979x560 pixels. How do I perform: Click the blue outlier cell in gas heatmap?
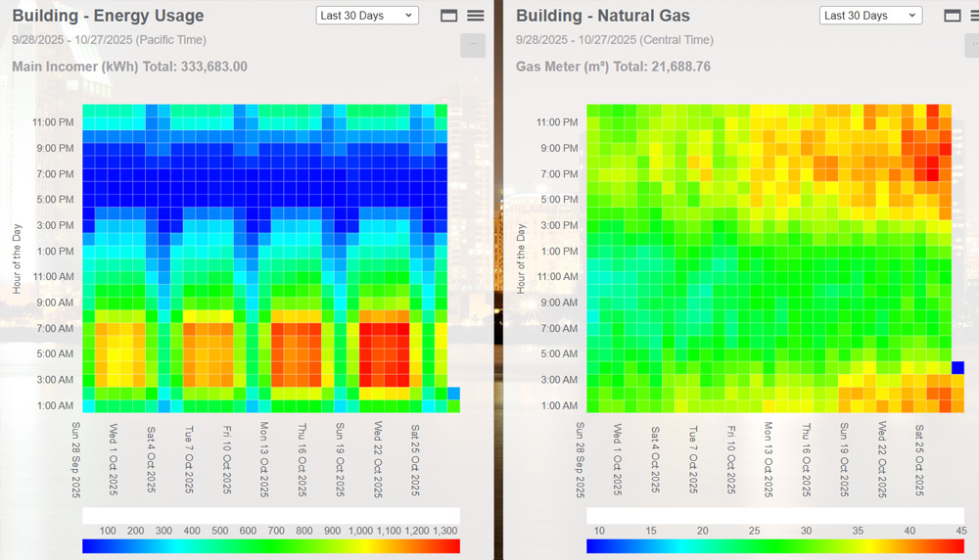point(957,368)
